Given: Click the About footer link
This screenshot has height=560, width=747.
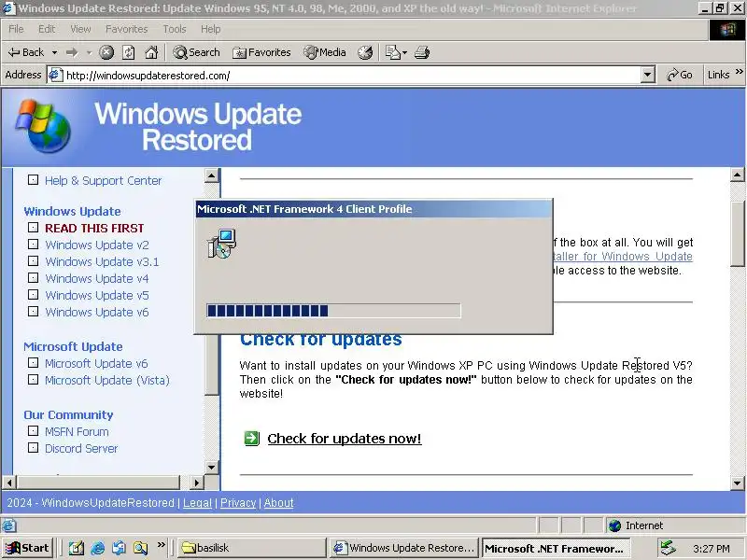Looking at the screenshot, I should (278, 503).
